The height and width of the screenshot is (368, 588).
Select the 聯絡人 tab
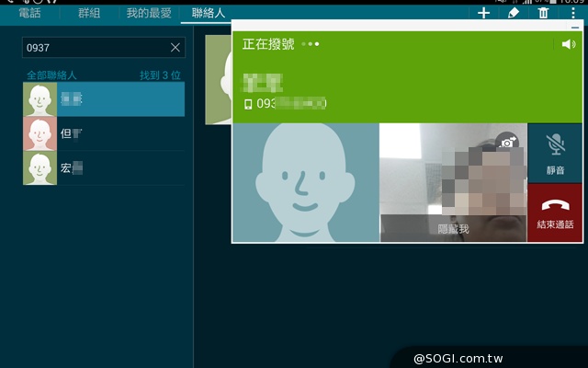point(209,14)
